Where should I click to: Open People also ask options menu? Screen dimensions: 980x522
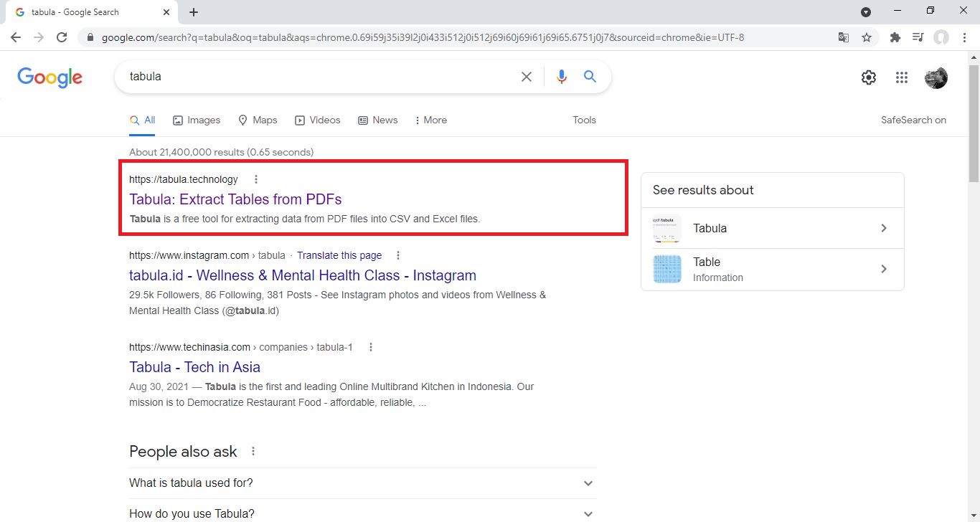tap(253, 452)
